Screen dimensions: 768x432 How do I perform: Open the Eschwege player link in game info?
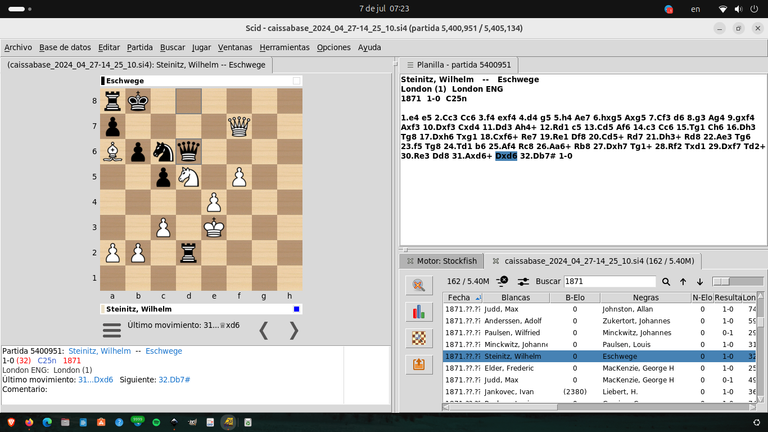tap(164, 351)
